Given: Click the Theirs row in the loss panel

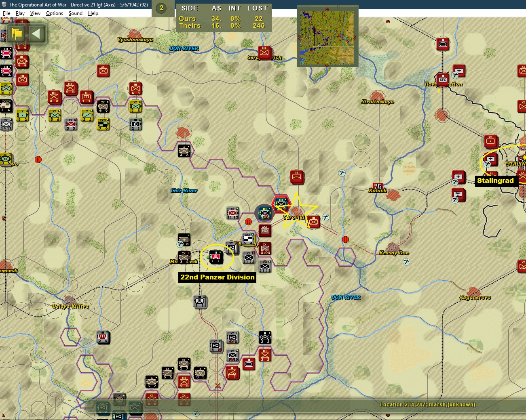Looking at the screenshot, I should [222, 25].
